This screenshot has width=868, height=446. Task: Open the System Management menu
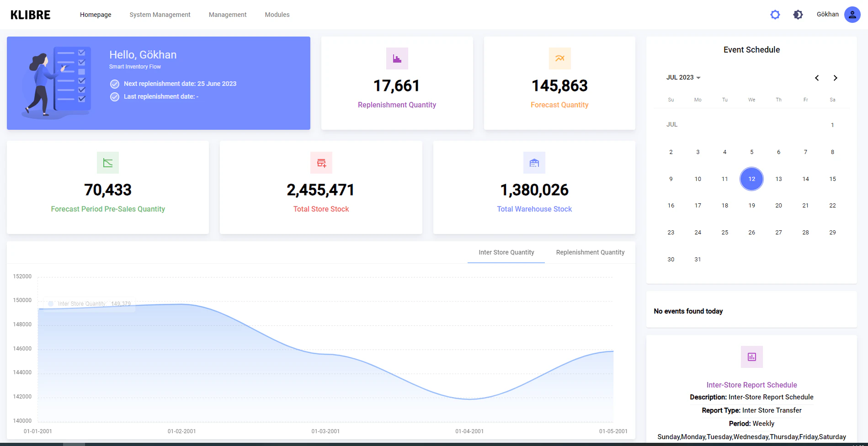[x=160, y=14]
